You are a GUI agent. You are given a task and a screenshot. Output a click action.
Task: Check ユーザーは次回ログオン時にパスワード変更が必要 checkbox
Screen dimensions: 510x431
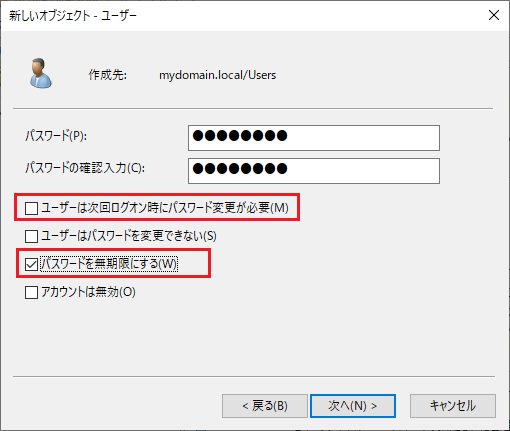[x=31, y=208]
